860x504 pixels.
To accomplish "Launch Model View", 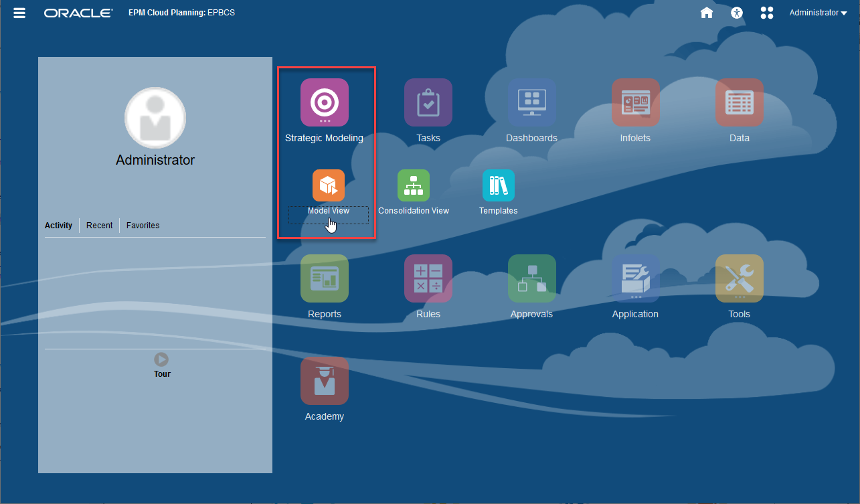I will [x=329, y=185].
